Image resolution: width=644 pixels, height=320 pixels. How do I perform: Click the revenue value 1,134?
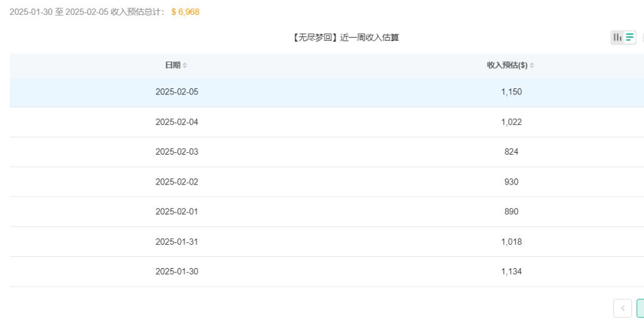point(512,272)
